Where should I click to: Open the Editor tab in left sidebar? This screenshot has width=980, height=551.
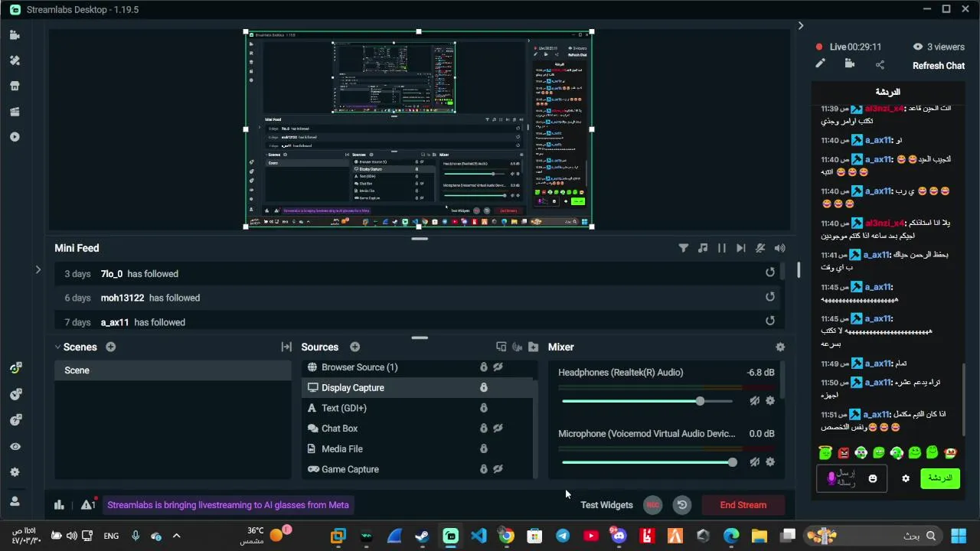[x=15, y=35]
